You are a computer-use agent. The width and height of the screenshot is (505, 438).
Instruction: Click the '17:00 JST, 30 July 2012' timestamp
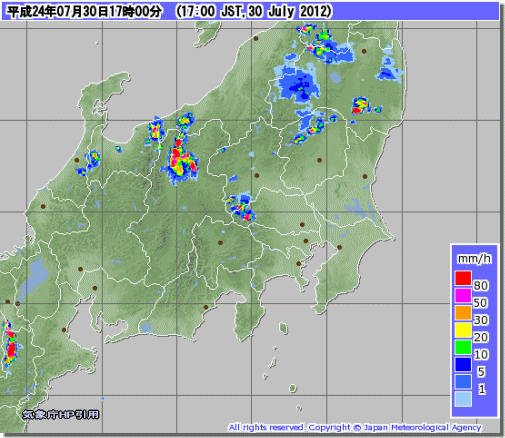(254, 12)
